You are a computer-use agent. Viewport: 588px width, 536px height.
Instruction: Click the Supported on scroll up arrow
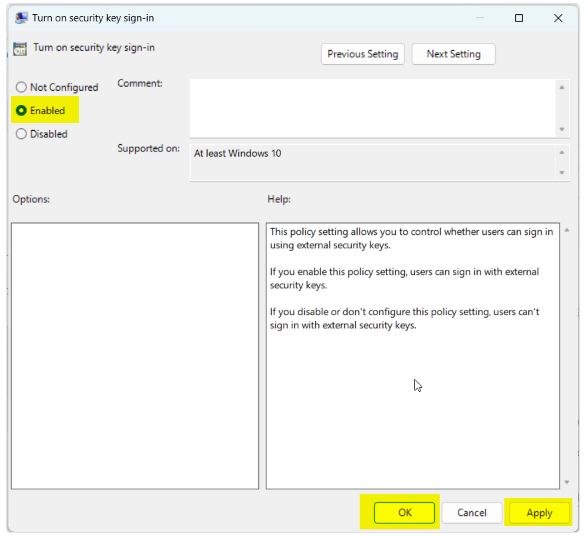click(x=562, y=152)
